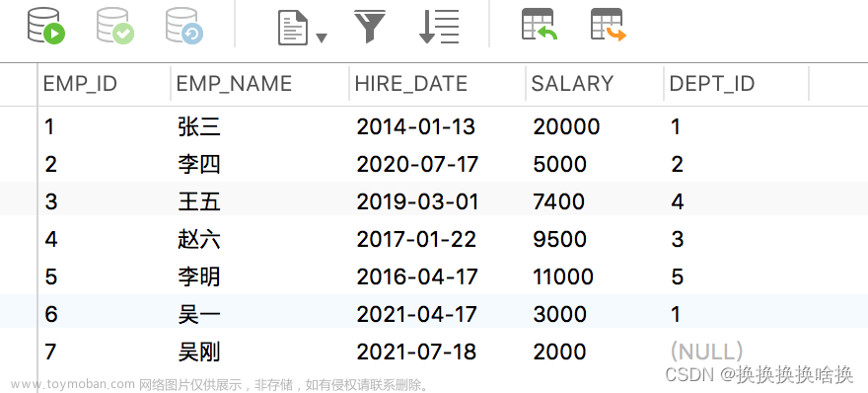Click hire date 2020-07-17
Screen dimensions: 868x393
pos(417,165)
